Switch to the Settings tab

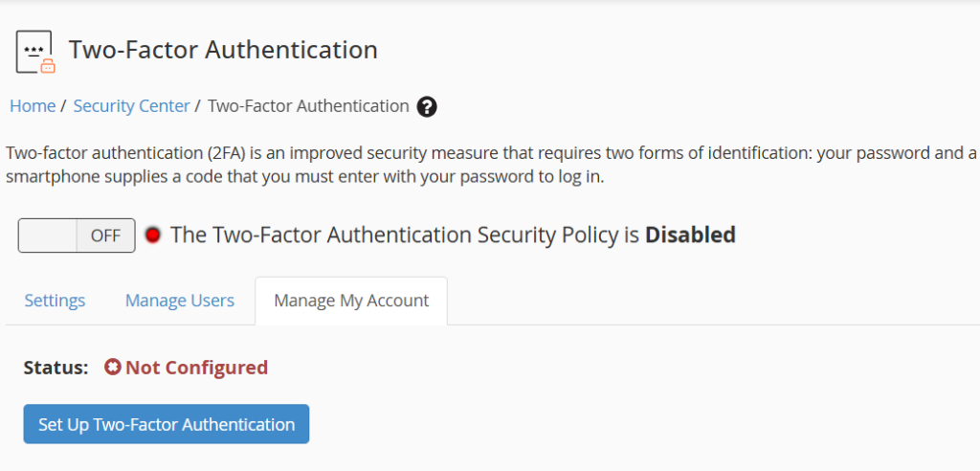(55, 301)
